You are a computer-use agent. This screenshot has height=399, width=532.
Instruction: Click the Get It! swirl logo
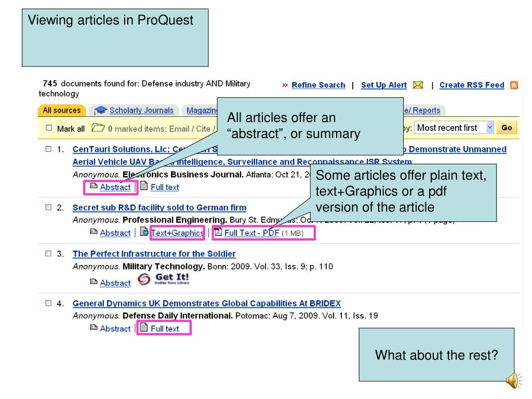(x=144, y=279)
